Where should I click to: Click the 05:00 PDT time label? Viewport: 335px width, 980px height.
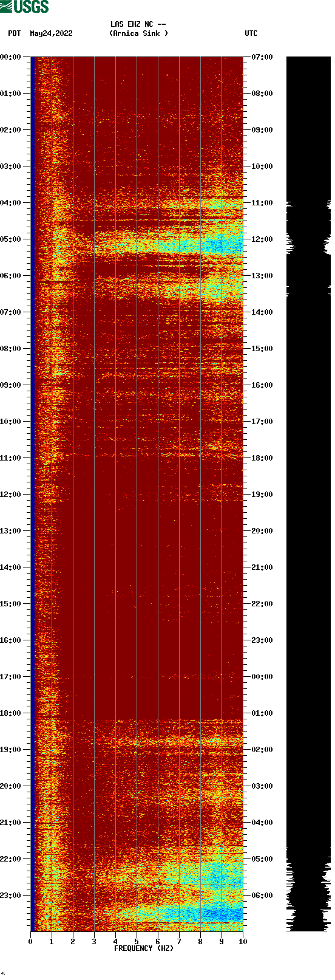point(10,239)
